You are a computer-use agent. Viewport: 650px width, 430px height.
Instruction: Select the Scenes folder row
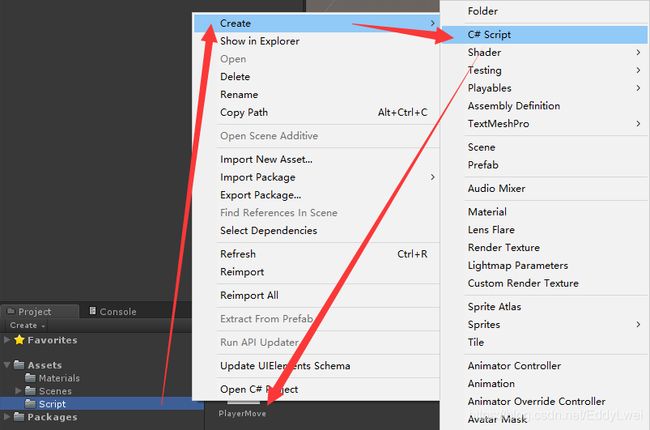(102, 391)
